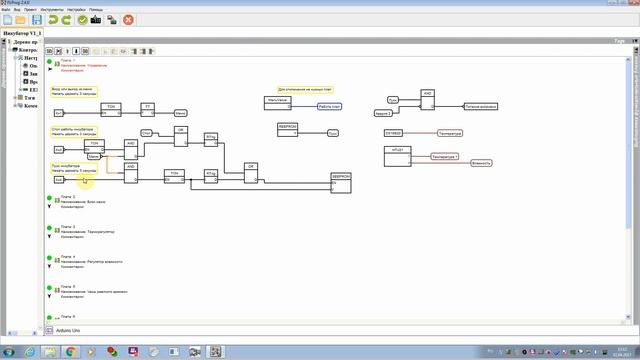Click the controller icon left of Arduino Uno
Screen dimensions: 640x360
click(x=49, y=330)
